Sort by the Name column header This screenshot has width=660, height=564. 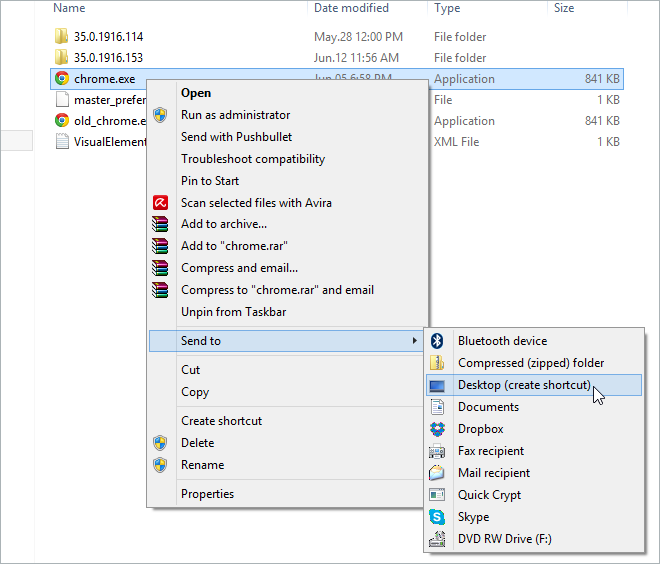[69, 8]
